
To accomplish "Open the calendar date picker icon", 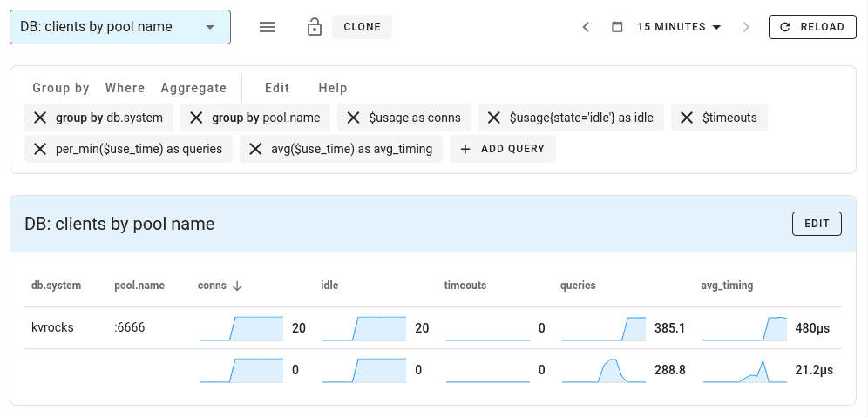I will (617, 27).
